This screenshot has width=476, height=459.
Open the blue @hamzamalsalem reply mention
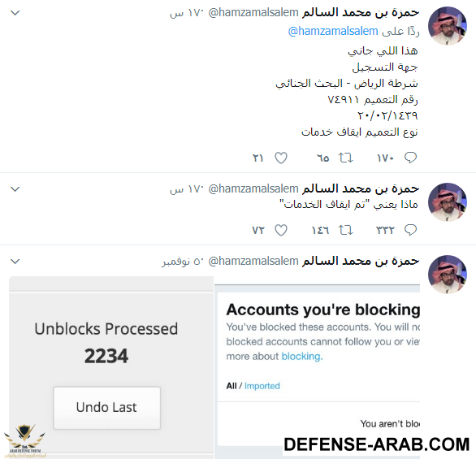[333, 31]
